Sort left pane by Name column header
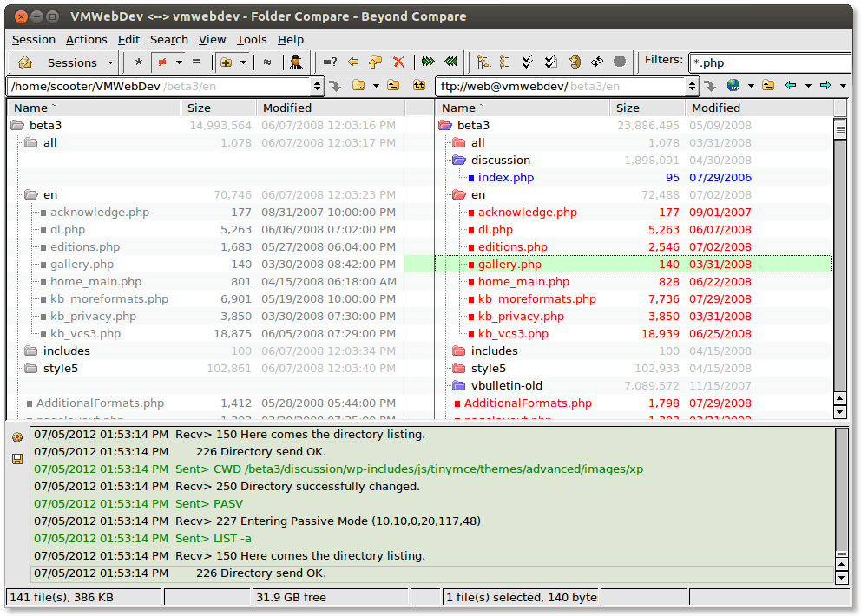 pyautogui.click(x=94, y=108)
